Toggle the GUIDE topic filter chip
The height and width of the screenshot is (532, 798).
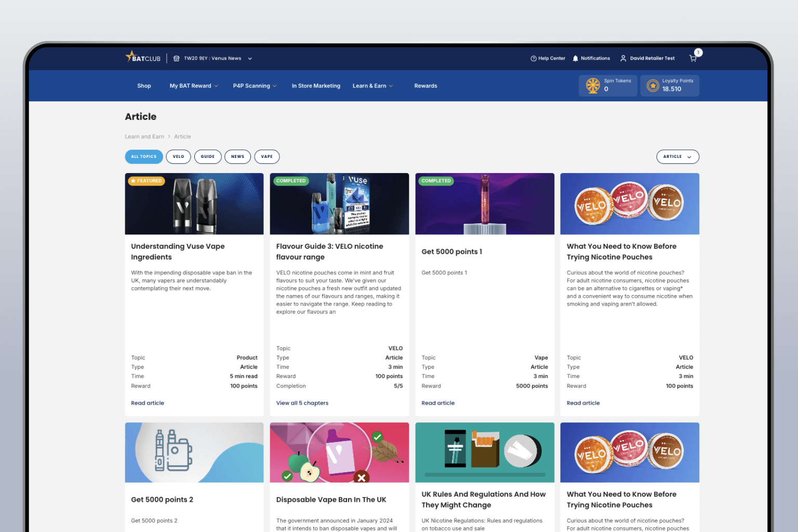point(208,156)
